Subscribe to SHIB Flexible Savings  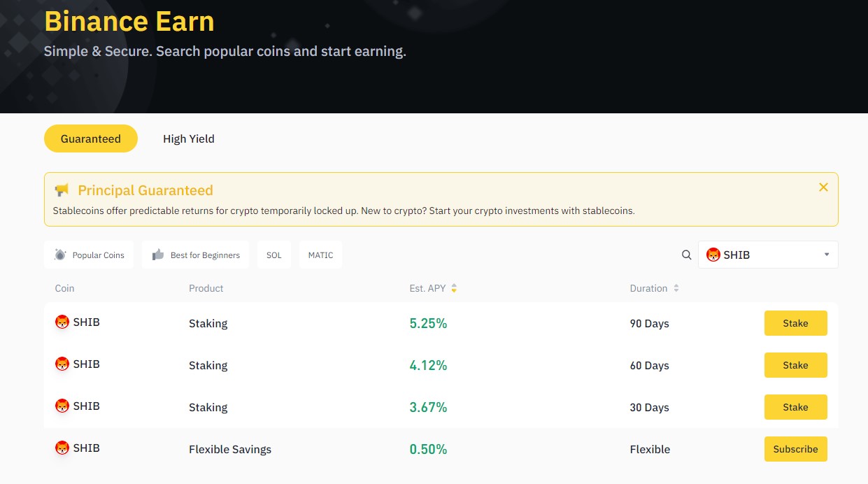795,449
